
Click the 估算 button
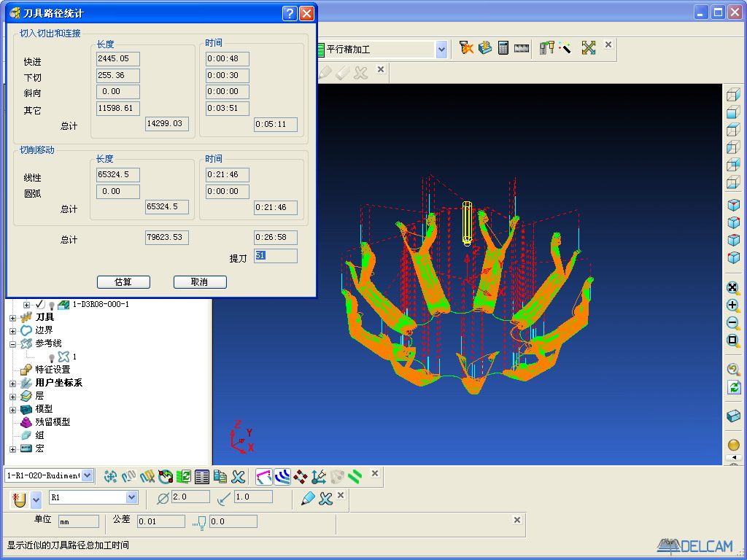click(123, 282)
